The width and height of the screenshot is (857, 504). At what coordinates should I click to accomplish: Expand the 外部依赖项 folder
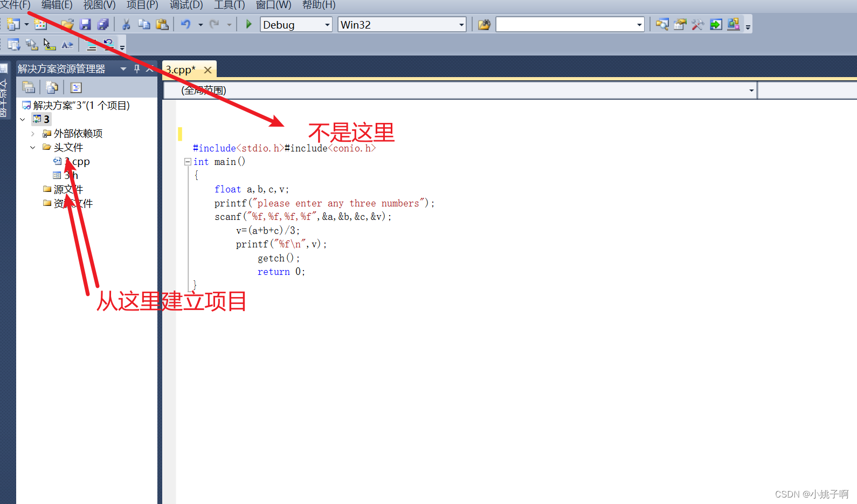[33, 133]
